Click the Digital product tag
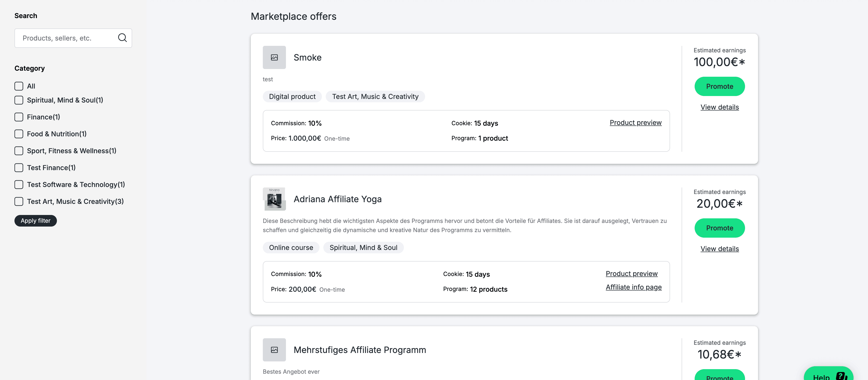 [292, 97]
